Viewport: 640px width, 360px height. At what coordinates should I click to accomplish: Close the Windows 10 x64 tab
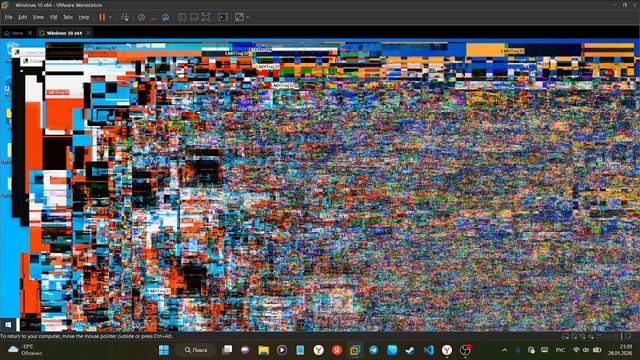88,33
